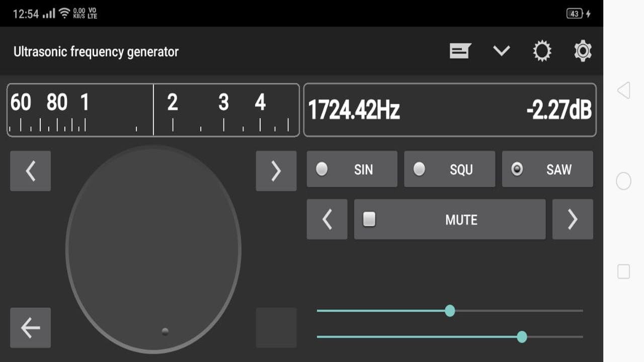Viewport: 644px width, 362px height.
Task: Tap the Ultrasonic frequency generator title
Action: pyautogui.click(x=96, y=51)
